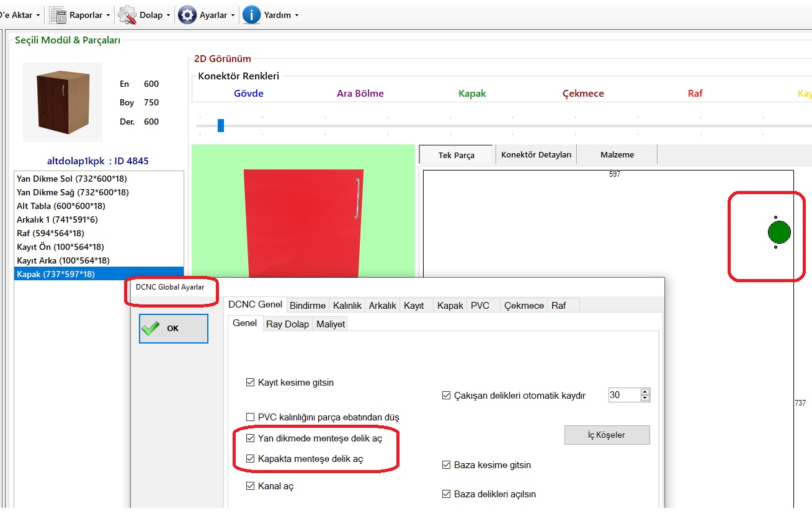Open the Bindirme tab
The height and width of the screenshot is (519, 812).
click(x=308, y=306)
